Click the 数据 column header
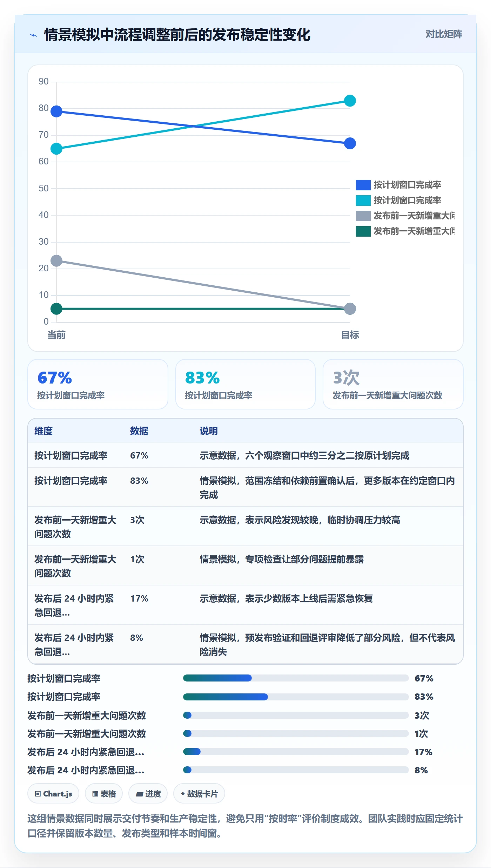This screenshot has height=868, width=491. (x=139, y=431)
